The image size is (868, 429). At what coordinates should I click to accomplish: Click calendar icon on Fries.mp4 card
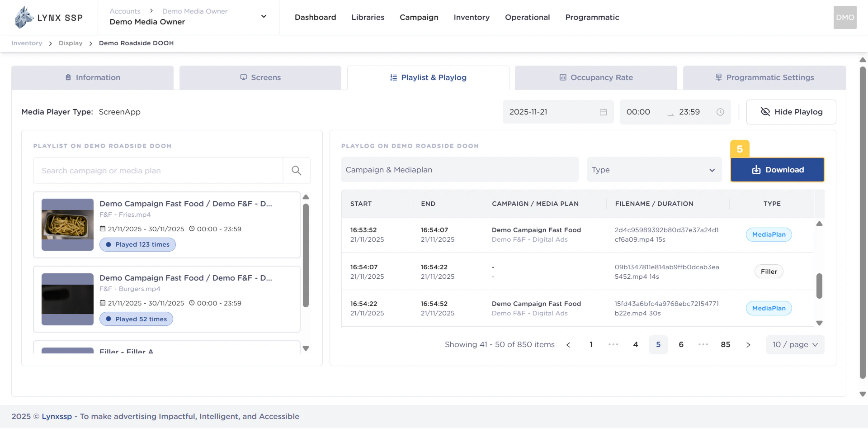[x=103, y=229]
